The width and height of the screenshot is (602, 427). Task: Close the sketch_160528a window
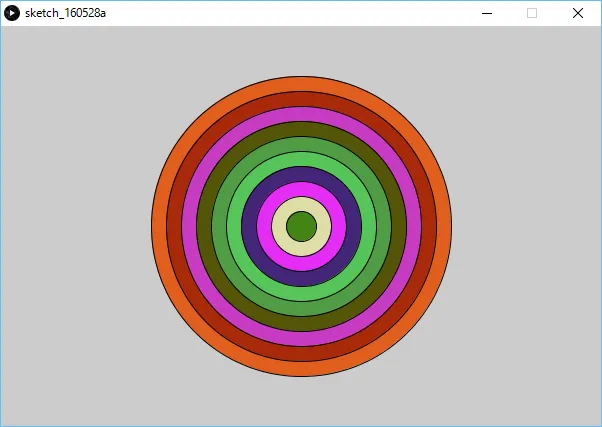(x=578, y=13)
